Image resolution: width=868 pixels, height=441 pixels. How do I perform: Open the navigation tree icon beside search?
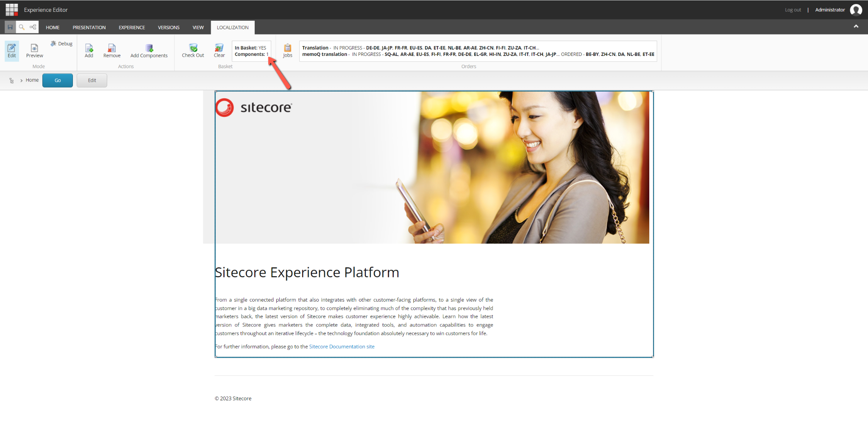(x=33, y=27)
